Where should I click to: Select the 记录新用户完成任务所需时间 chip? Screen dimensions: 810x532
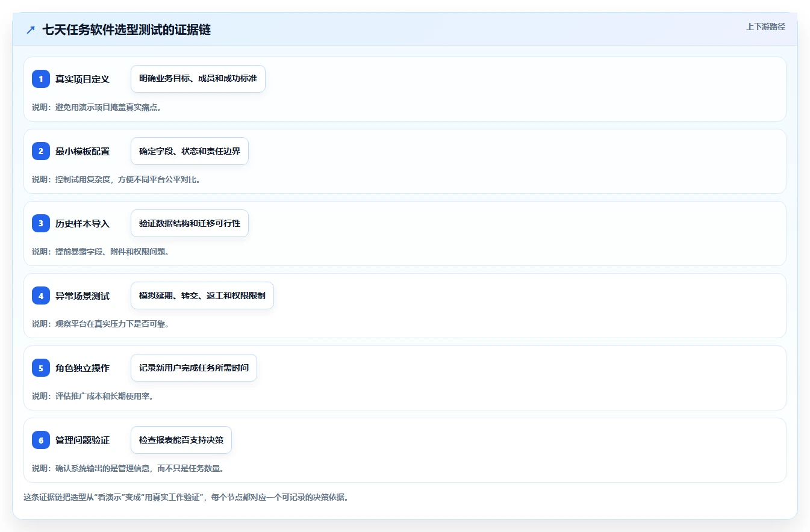point(194,368)
